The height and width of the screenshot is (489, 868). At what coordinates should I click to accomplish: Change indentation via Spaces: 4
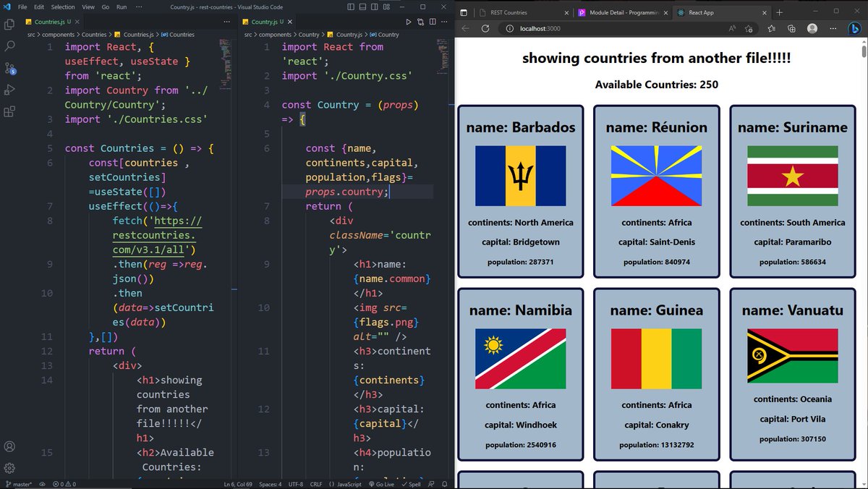pos(271,484)
